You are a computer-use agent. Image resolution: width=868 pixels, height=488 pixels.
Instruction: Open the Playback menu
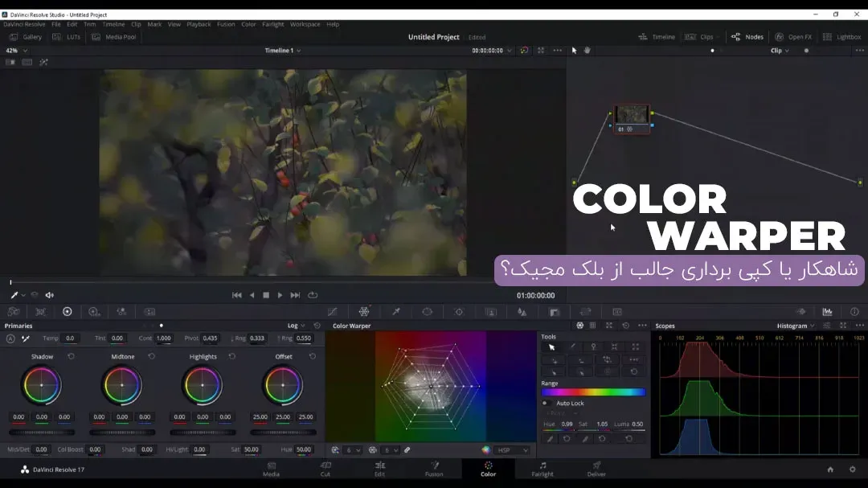click(199, 24)
